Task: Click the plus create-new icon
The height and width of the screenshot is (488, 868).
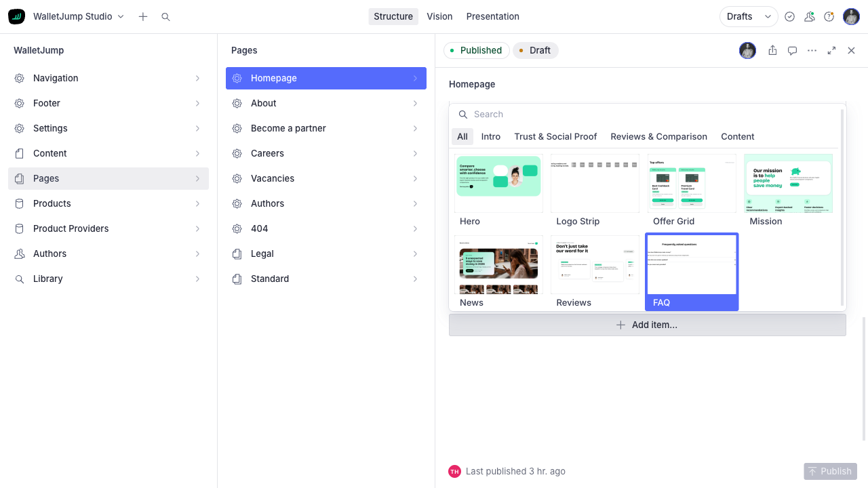Action: (143, 16)
